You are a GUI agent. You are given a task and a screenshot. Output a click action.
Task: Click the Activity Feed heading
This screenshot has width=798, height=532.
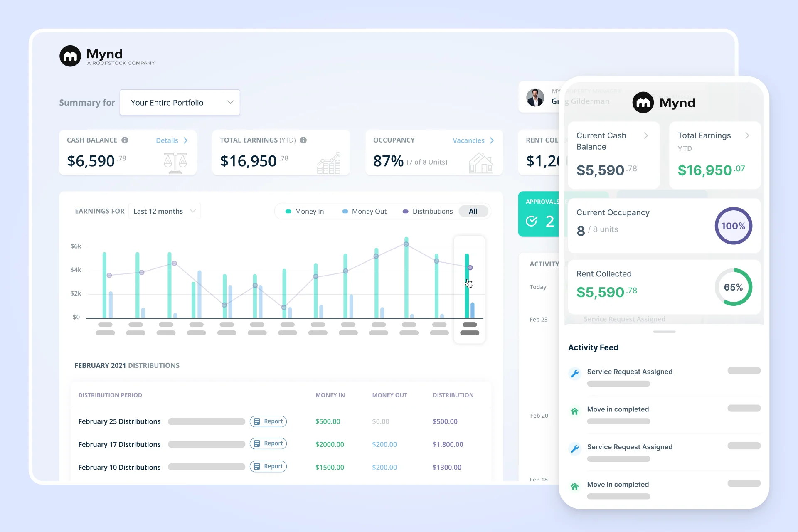[x=593, y=347]
